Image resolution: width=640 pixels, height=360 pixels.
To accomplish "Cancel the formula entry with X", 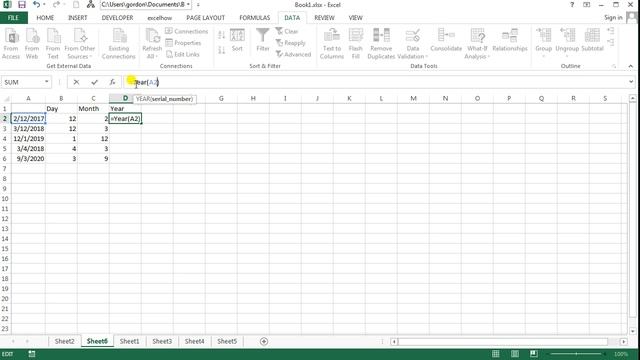I will point(76,82).
